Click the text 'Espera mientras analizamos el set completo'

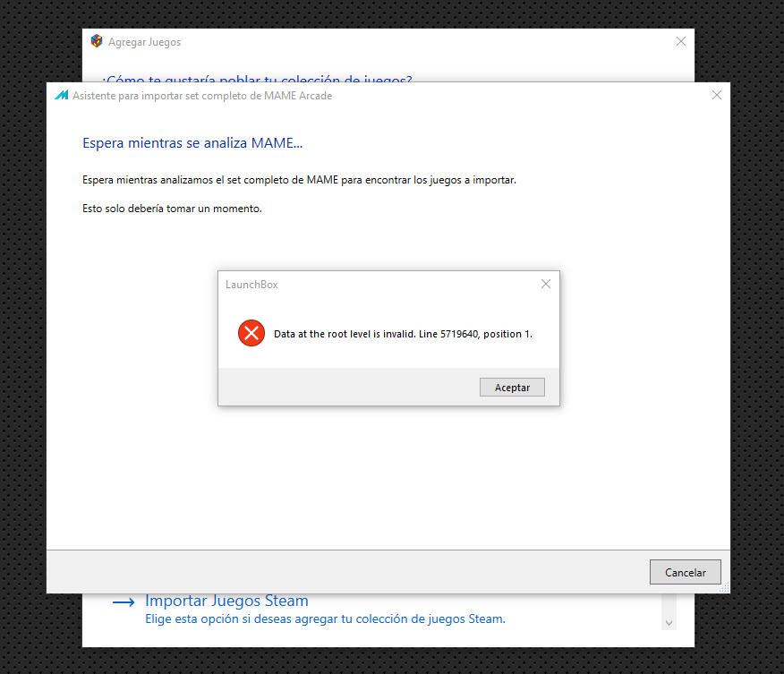click(x=299, y=180)
